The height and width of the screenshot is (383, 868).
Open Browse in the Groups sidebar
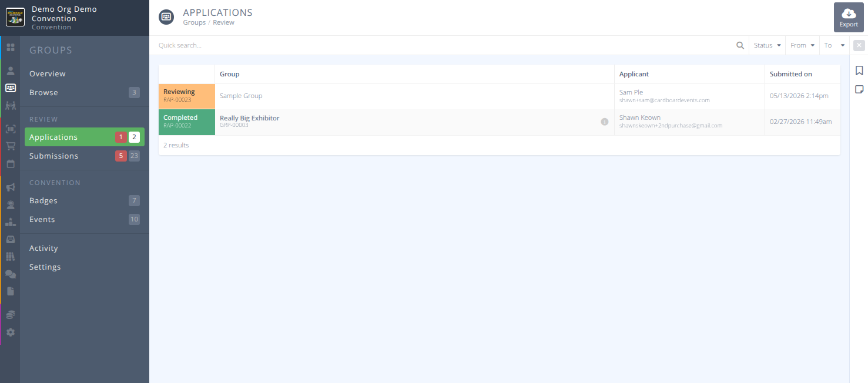[x=85, y=92]
